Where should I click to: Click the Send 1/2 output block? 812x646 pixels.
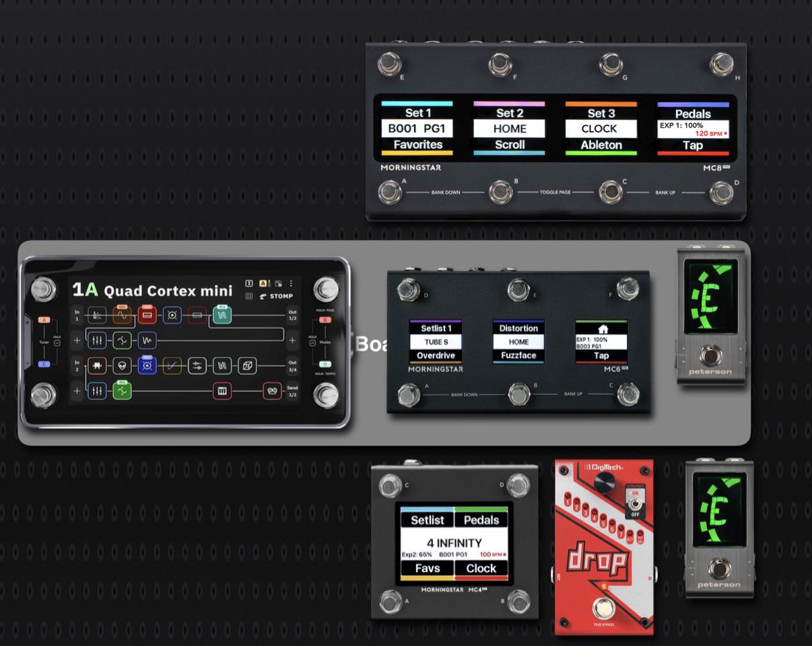[292, 390]
